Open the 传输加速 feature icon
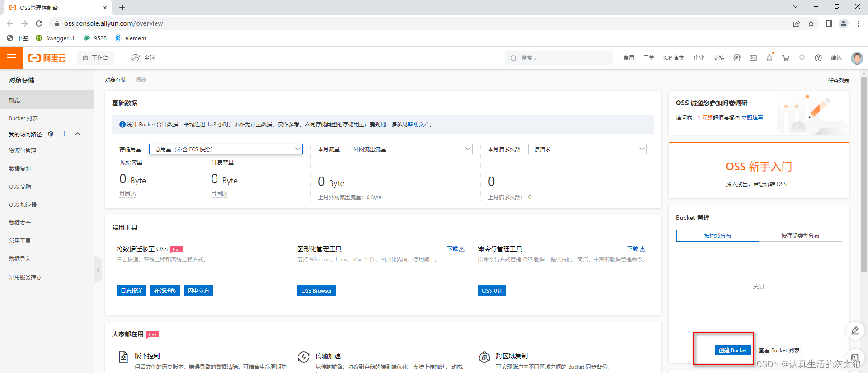This screenshot has height=373, width=868. (304, 357)
